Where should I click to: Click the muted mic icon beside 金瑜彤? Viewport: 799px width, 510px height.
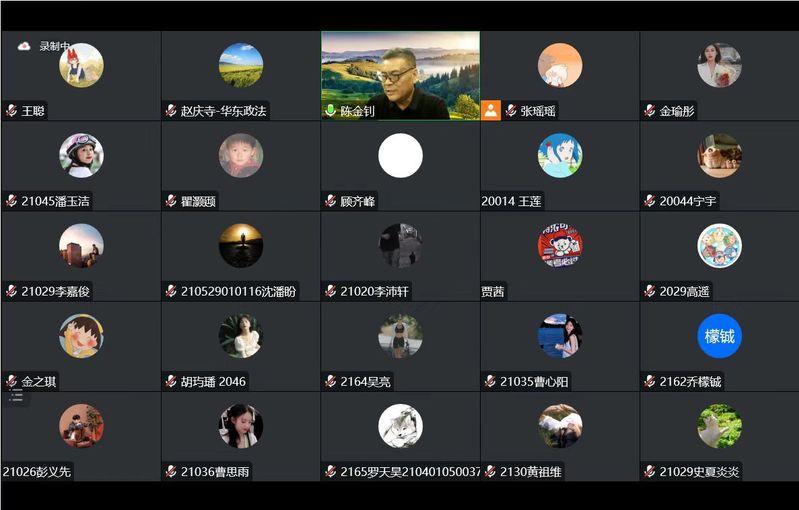coord(649,111)
